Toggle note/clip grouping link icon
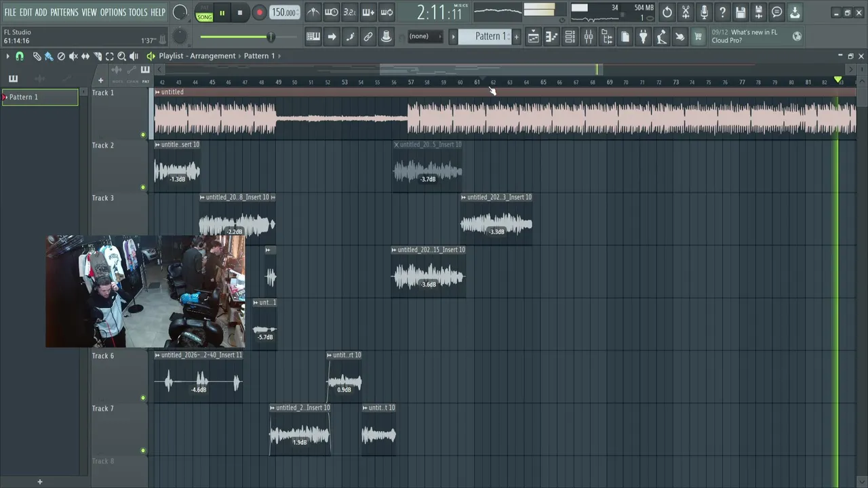 (368, 37)
